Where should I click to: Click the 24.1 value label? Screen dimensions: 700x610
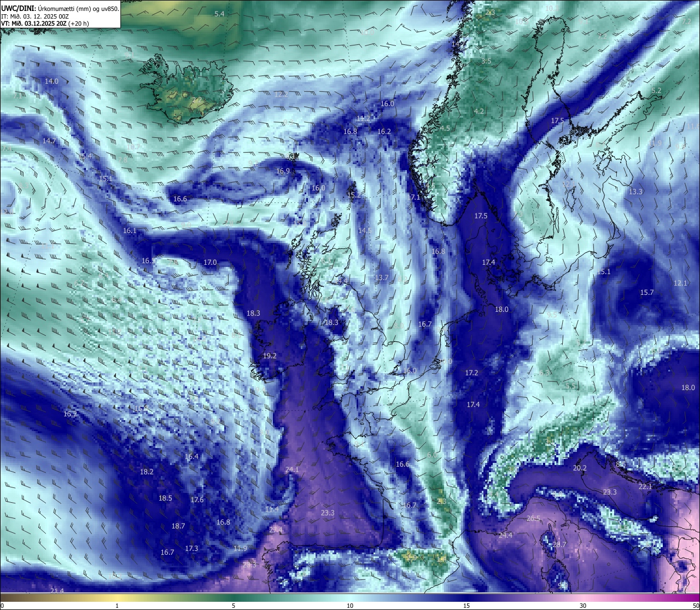click(x=292, y=469)
